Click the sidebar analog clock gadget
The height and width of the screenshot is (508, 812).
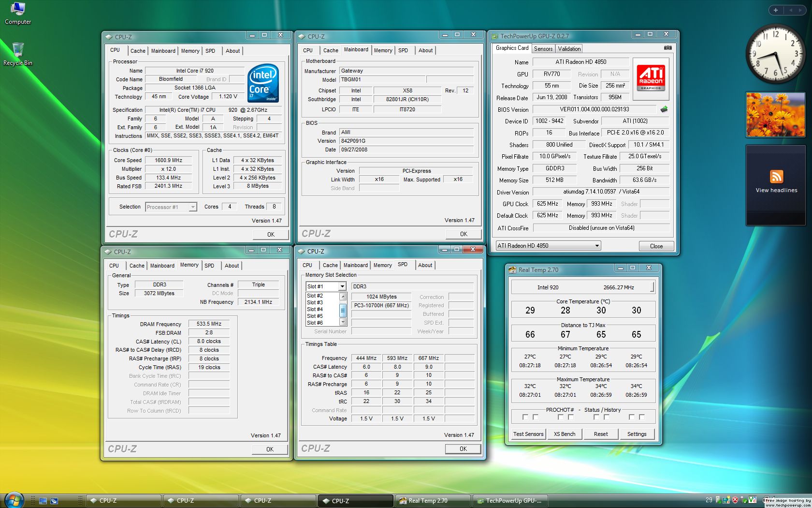(x=775, y=54)
